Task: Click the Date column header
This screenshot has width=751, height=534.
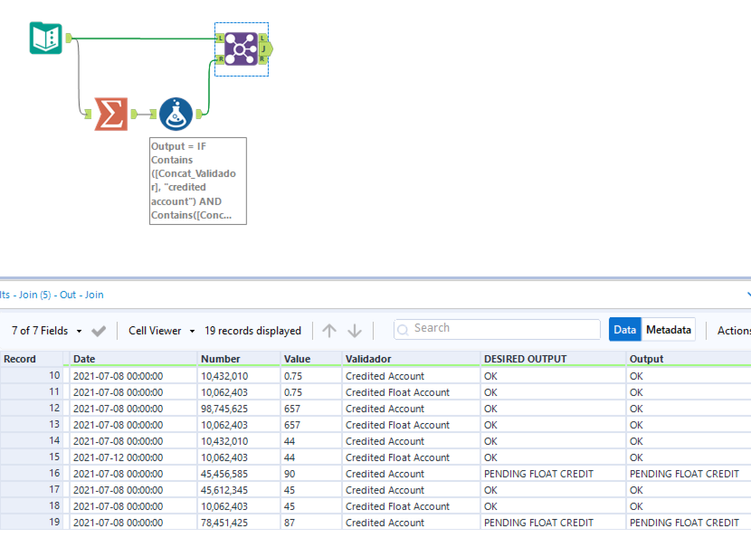Action: click(x=133, y=359)
